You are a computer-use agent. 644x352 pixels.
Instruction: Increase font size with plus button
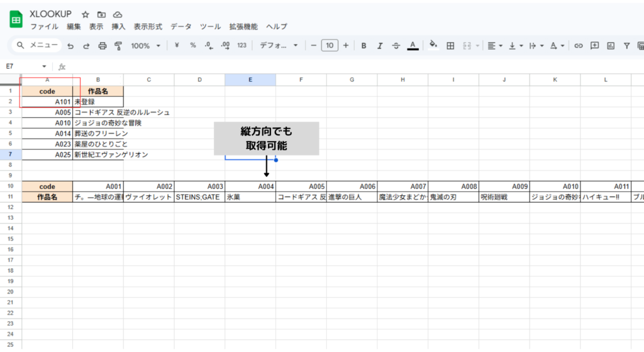coord(345,45)
